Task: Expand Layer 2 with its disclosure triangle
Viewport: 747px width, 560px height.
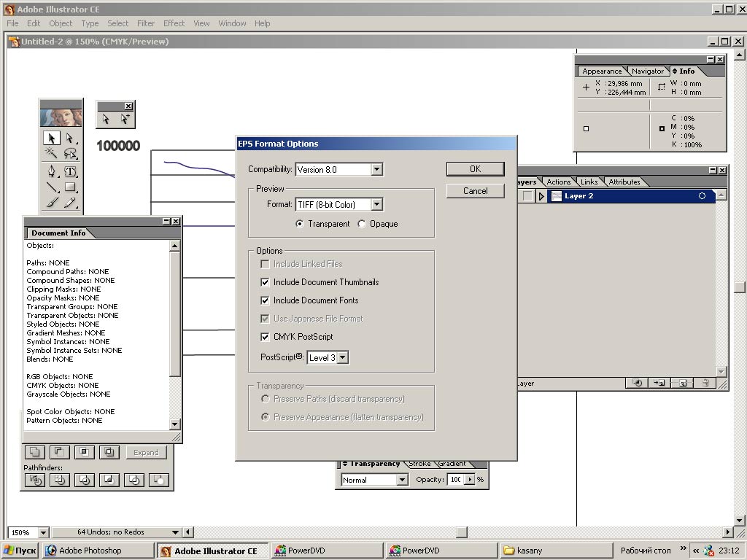Action: pos(541,196)
